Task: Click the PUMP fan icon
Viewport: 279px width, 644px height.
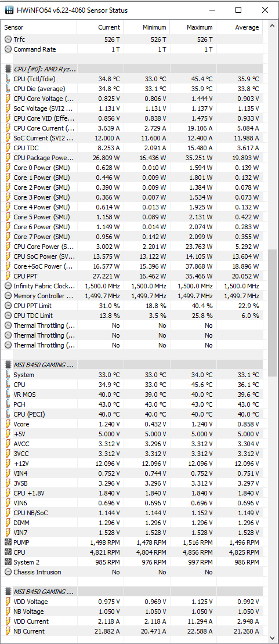Action: 8,542
